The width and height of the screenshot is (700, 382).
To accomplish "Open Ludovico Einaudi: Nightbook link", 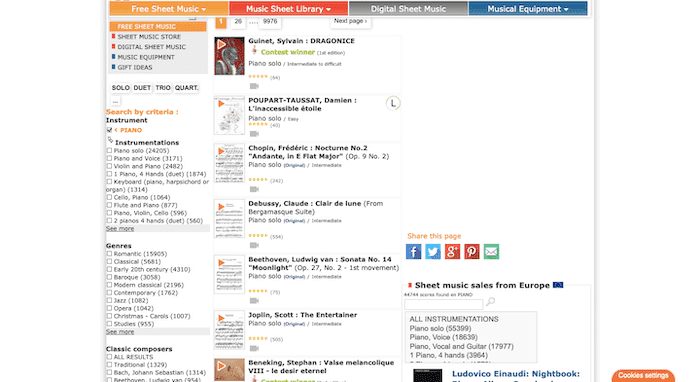I will (x=516, y=374).
